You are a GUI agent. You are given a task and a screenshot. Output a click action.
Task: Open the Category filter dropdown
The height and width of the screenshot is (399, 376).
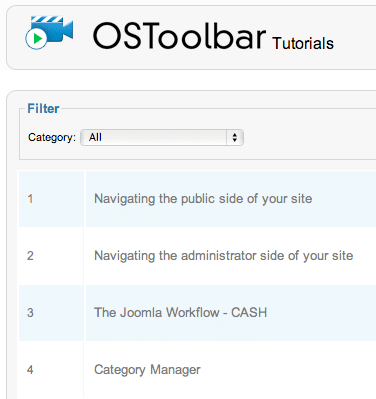tap(162, 137)
